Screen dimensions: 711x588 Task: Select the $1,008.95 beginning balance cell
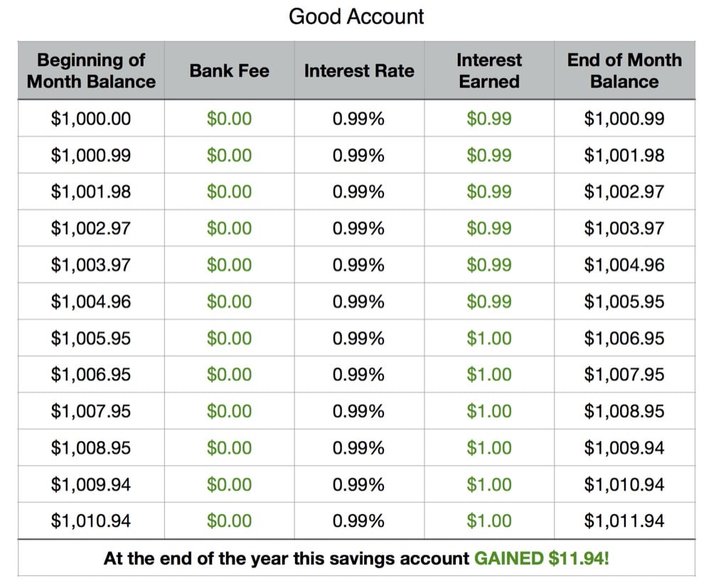(91, 449)
